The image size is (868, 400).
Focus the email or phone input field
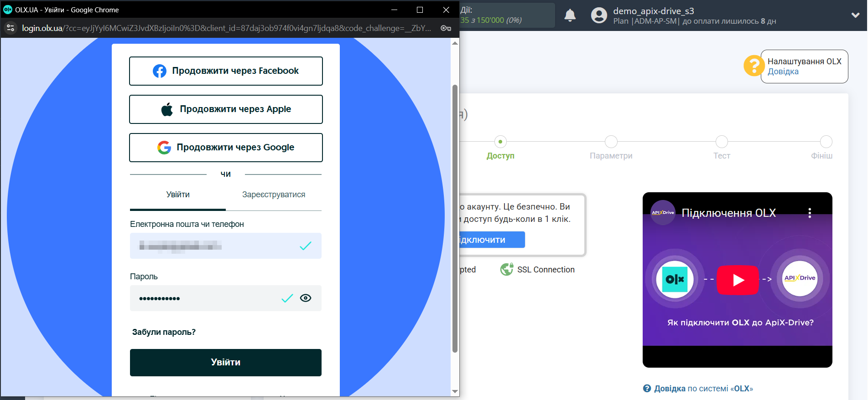pyautogui.click(x=226, y=246)
